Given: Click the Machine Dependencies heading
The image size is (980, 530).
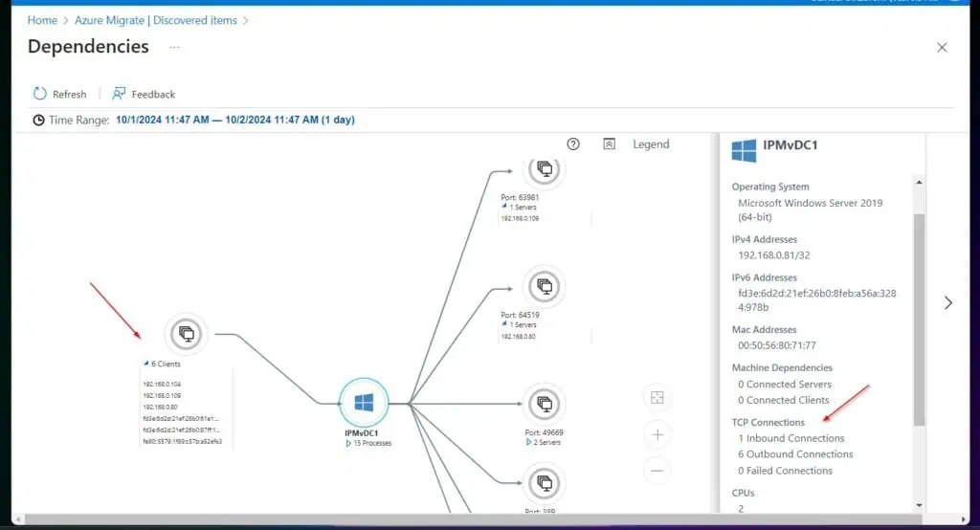Looking at the screenshot, I should tap(782, 367).
